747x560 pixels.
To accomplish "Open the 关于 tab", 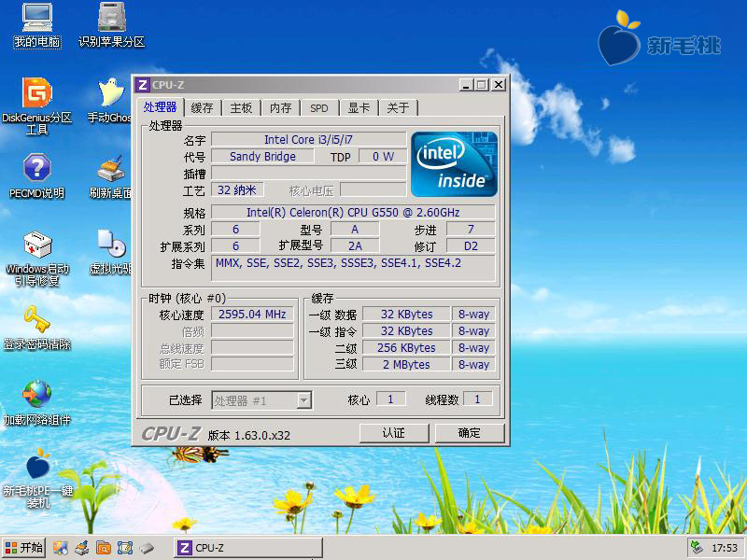I will pyautogui.click(x=398, y=108).
